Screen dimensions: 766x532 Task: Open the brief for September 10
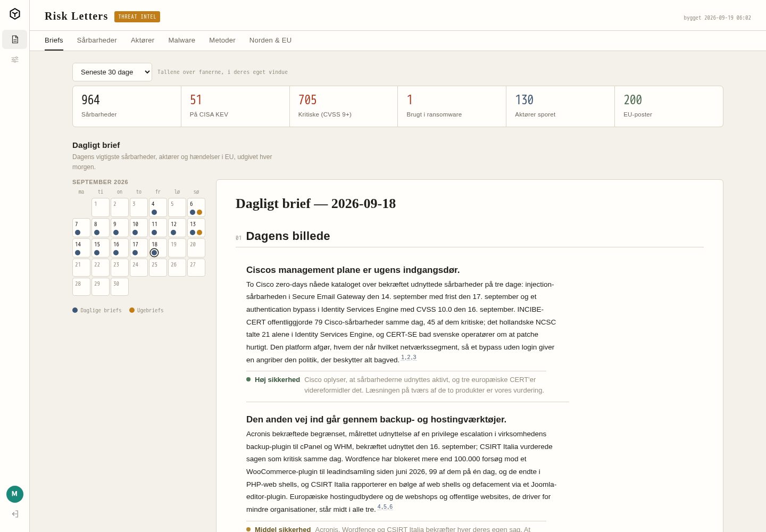tap(139, 228)
